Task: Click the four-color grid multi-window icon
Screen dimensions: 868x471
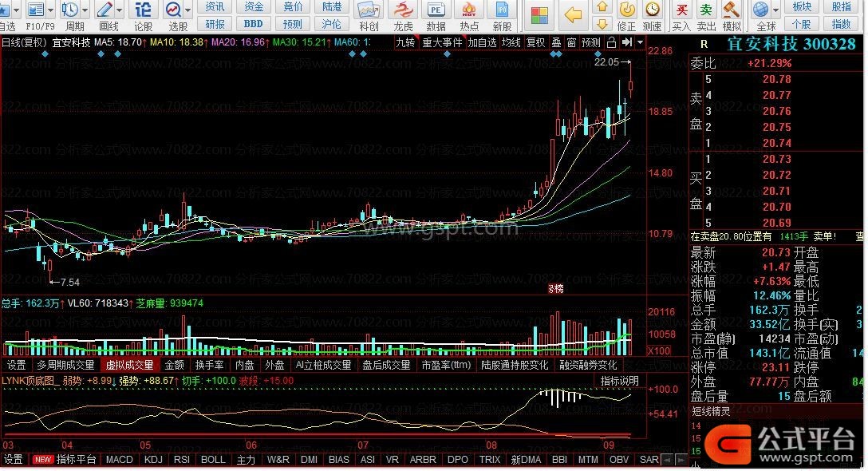Action: (x=539, y=15)
